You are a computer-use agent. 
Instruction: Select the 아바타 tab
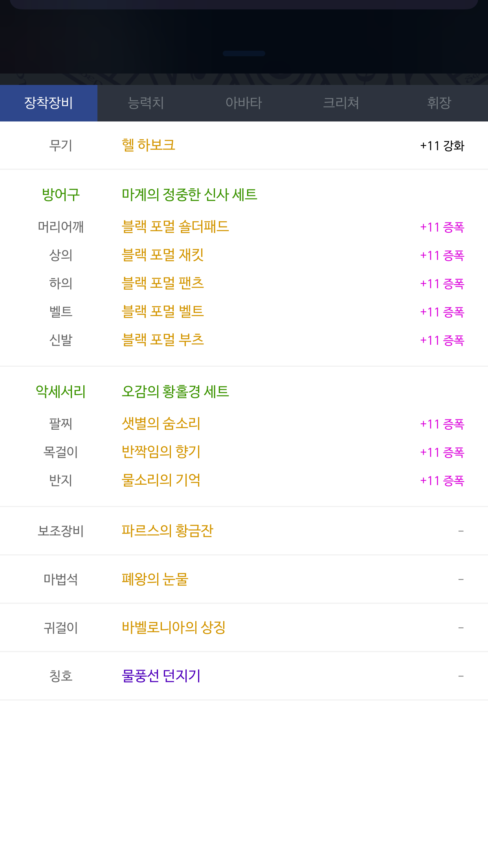coord(244,103)
